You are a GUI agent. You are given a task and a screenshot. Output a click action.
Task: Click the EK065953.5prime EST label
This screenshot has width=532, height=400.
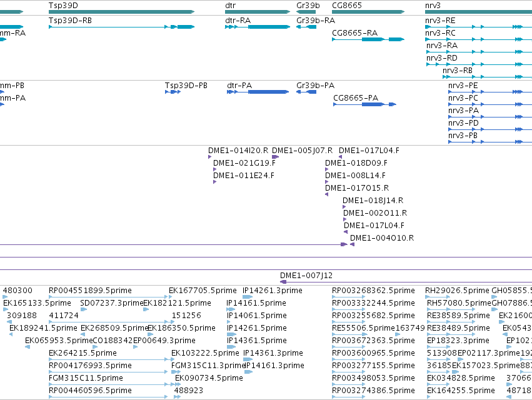point(59,341)
